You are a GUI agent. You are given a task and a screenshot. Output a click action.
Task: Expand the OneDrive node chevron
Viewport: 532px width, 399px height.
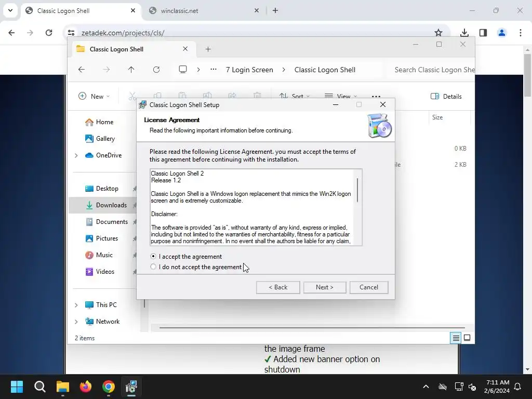point(76,155)
